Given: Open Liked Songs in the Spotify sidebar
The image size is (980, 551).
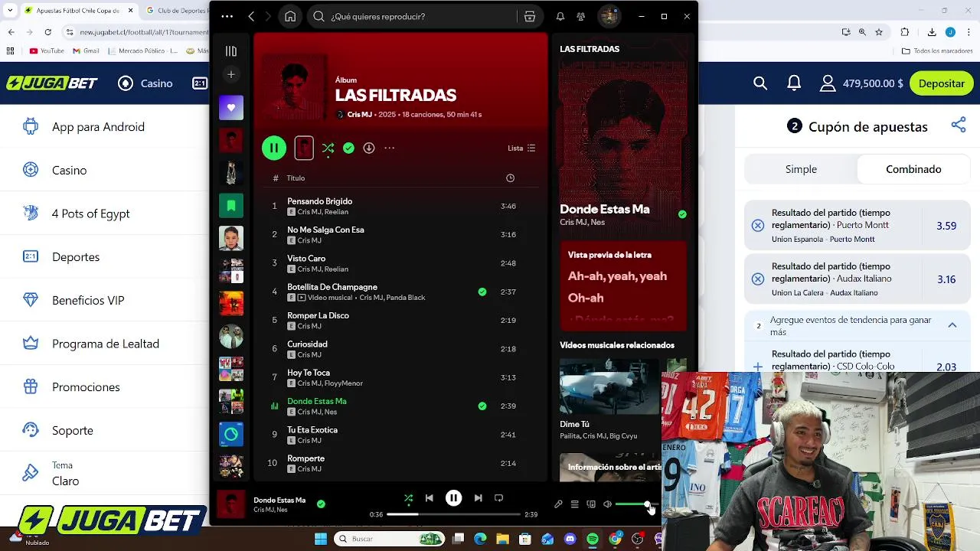Looking at the screenshot, I should 231,107.
